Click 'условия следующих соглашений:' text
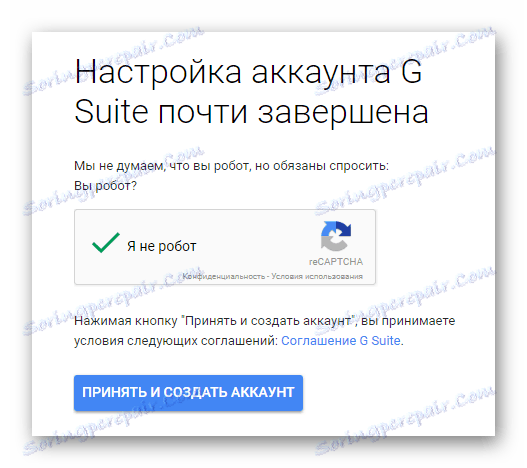The width and height of the screenshot is (527, 468). click(x=176, y=341)
